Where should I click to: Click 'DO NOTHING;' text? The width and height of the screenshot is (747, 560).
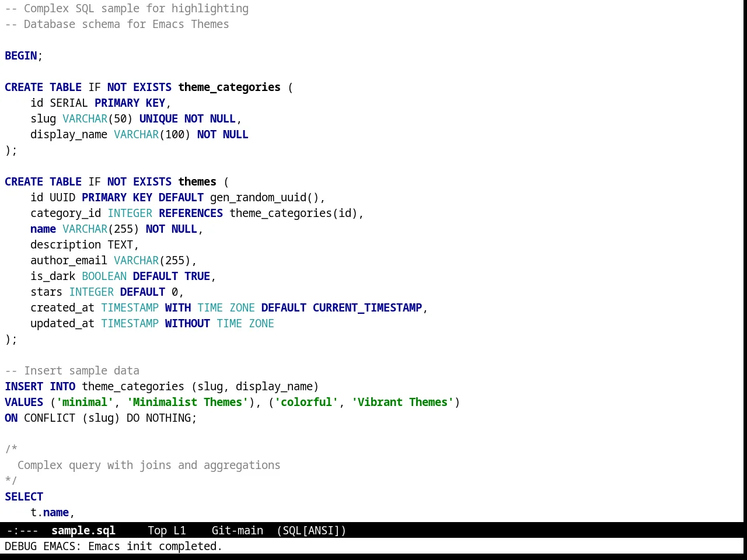coord(162,418)
